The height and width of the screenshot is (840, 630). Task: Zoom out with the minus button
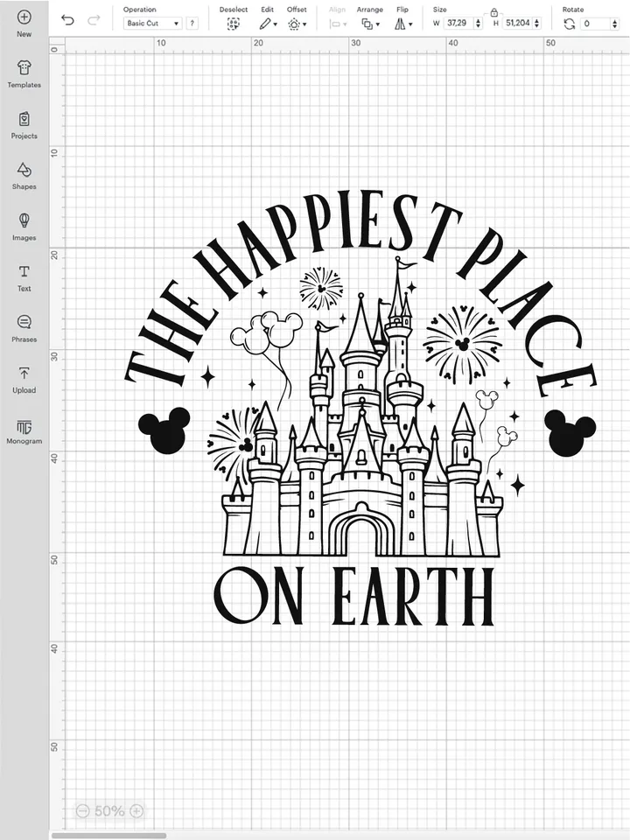pos(82,810)
